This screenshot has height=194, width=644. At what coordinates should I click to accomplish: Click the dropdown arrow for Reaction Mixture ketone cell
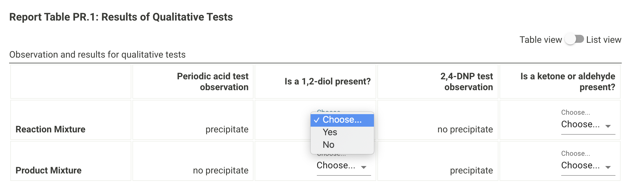608,126
